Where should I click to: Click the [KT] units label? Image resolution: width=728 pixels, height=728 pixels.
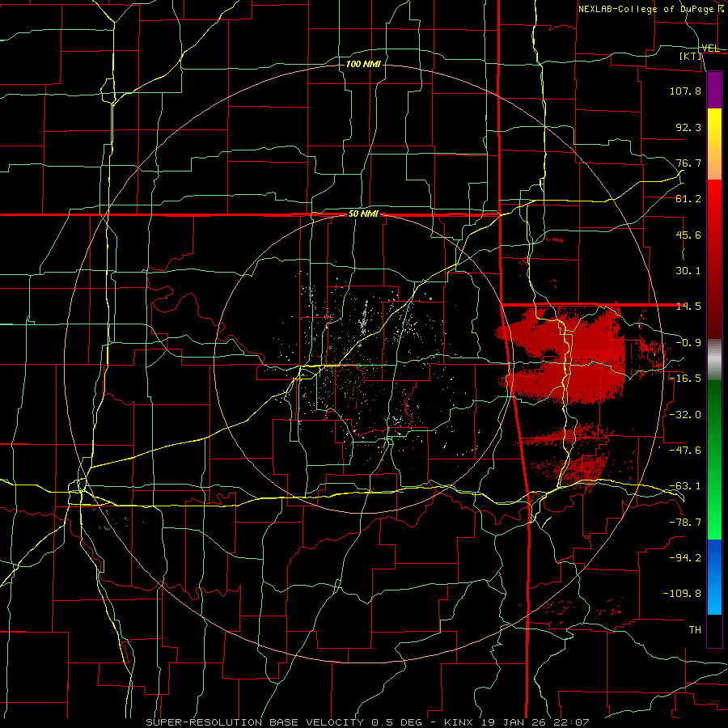click(691, 56)
